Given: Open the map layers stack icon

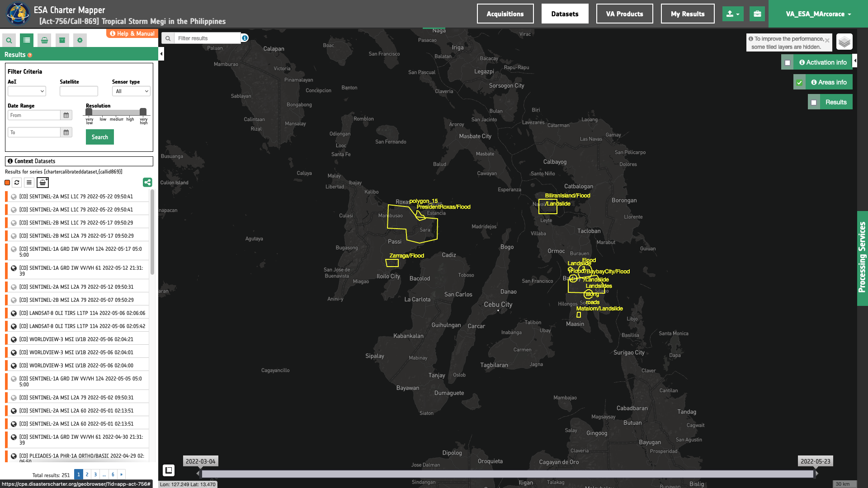Looking at the screenshot, I should [844, 42].
